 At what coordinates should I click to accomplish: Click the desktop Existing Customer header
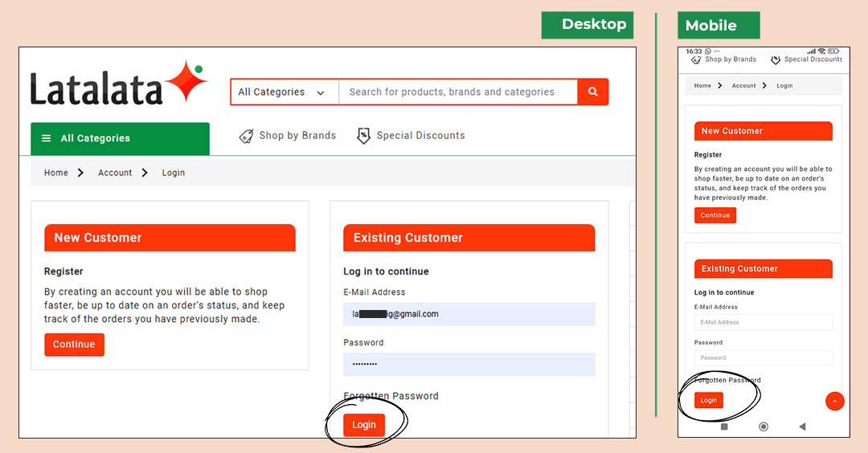469,238
